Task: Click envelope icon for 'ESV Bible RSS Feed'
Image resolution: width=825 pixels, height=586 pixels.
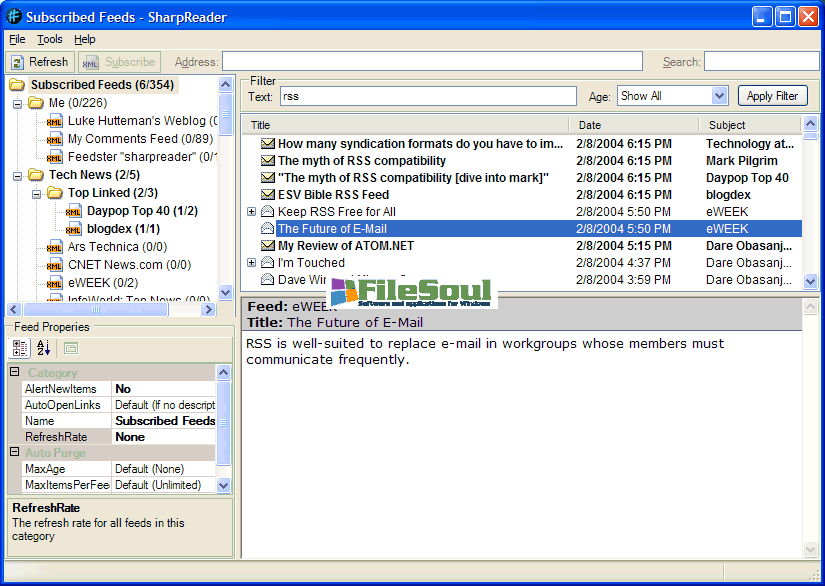Action: pyautogui.click(x=268, y=195)
